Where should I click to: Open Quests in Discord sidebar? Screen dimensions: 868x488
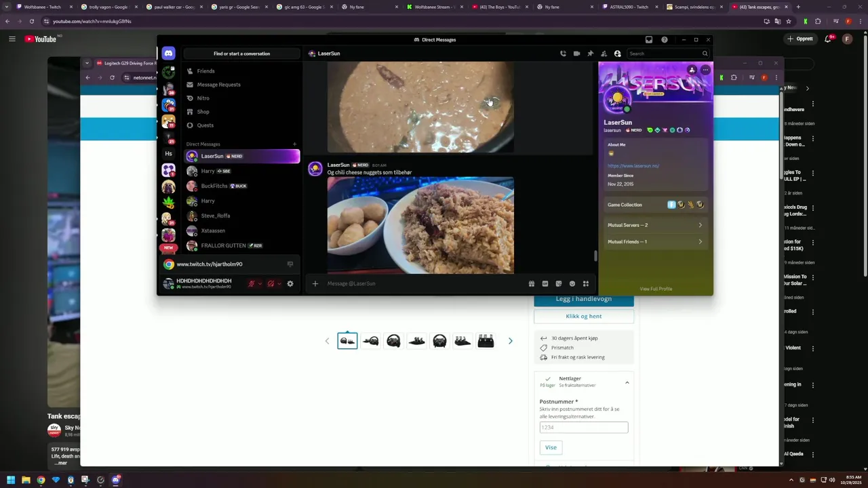coord(241,125)
